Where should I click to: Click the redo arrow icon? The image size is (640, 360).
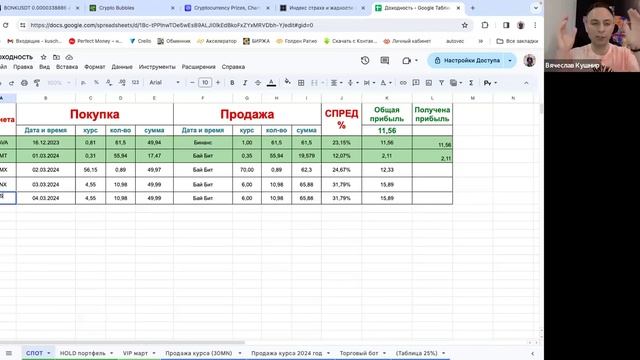pos(11,83)
